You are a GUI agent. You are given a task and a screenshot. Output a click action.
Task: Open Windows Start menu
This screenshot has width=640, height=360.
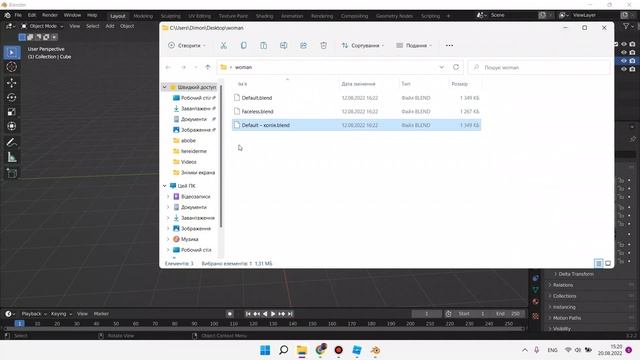pyautogui.click(x=265, y=350)
